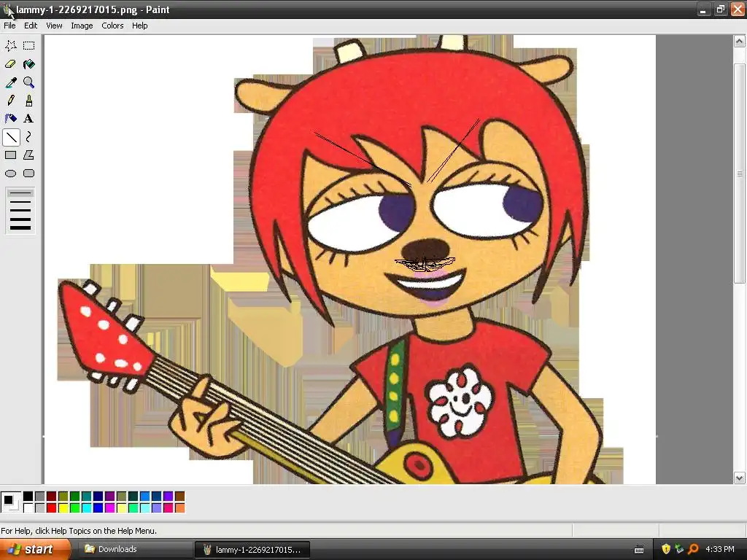This screenshot has width=747, height=560.
Task: Click the 4:33 PM system clock
Action: point(720,549)
